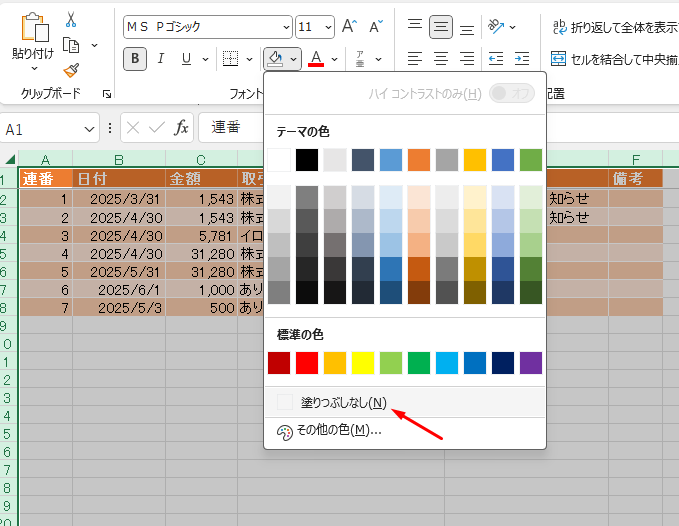
Task: Decrease font size with small A
Action: click(x=376, y=26)
